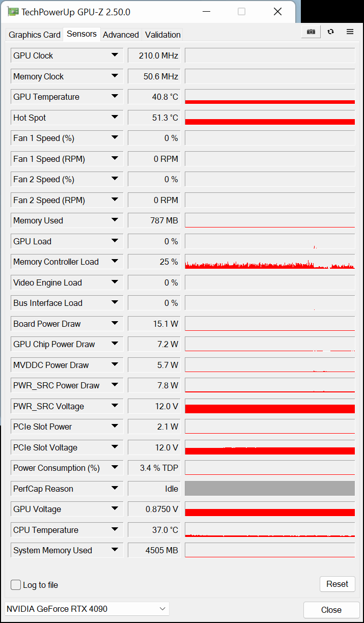Take a screenshot with the camera icon
This screenshot has width=364, height=623.
coord(311,32)
